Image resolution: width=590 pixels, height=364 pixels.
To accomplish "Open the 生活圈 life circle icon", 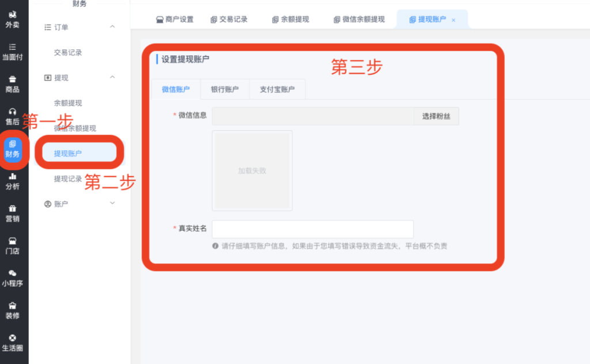I will pyautogui.click(x=13, y=343).
